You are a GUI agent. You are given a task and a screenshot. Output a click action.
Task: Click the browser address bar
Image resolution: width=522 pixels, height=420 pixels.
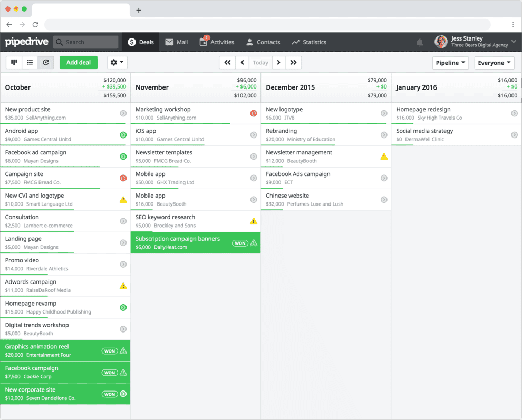(267, 24)
